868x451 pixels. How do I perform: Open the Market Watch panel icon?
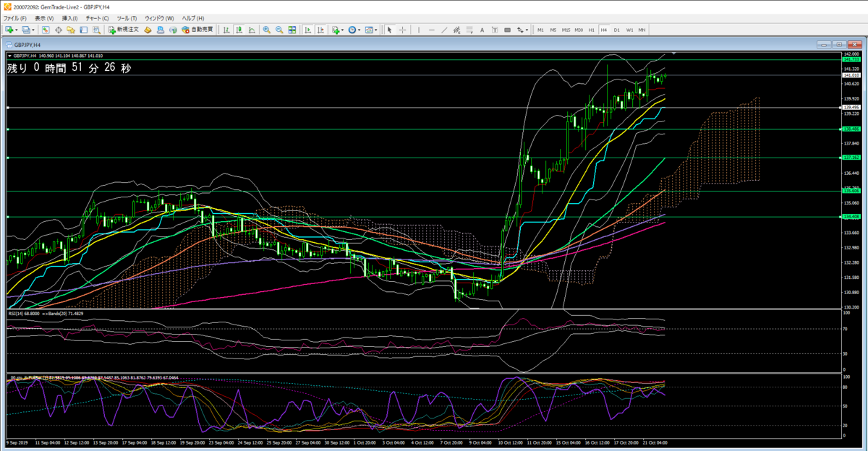click(x=46, y=30)
